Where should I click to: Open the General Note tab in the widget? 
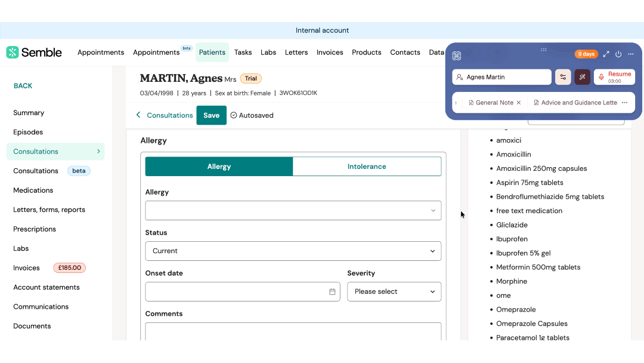click(x=494, y=103)
